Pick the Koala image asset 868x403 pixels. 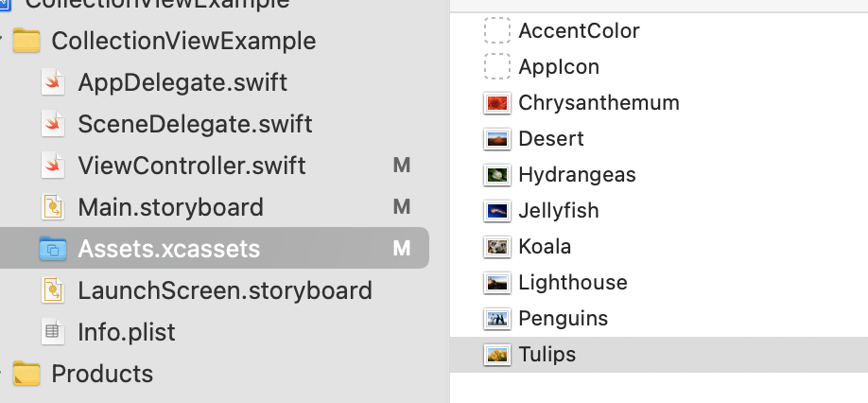545,247
